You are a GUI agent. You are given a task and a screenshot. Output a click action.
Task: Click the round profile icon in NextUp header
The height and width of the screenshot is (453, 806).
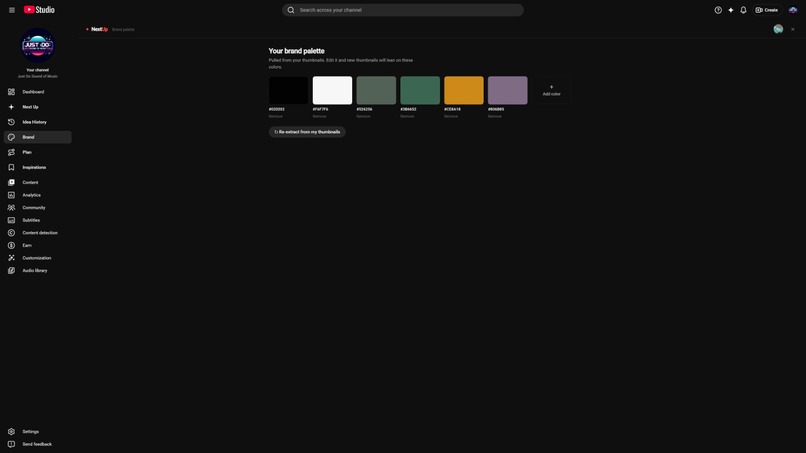pyautogui.click(x=778, y=29)
